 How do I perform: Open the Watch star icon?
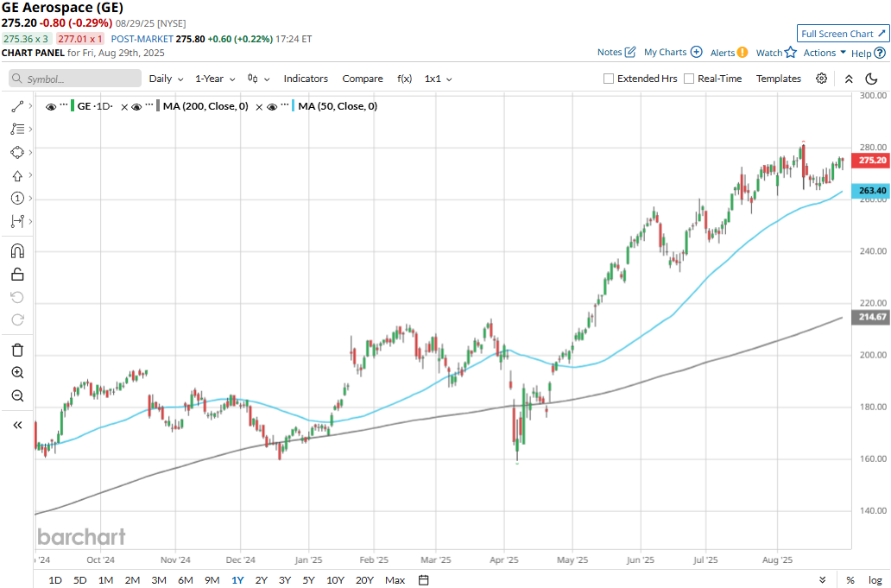[x=791, y=53]
